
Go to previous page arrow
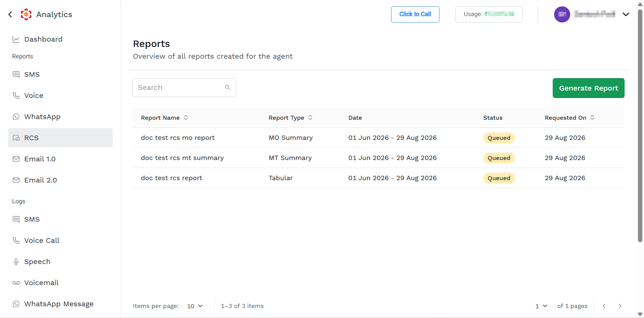click(604, 306)
